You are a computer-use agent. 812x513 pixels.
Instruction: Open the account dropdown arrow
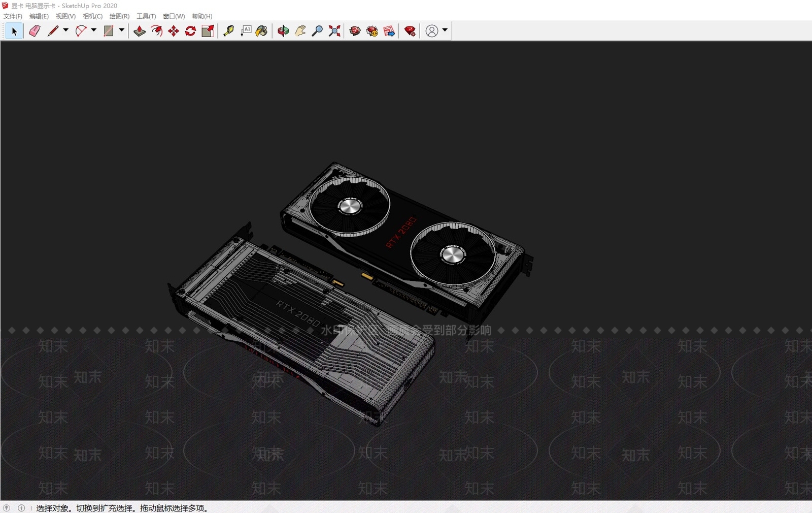point(445,30)
